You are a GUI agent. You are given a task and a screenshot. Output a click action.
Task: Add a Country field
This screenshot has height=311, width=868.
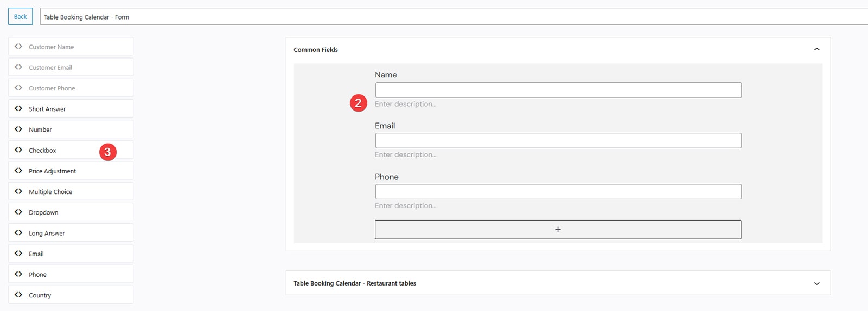(71, 295)
